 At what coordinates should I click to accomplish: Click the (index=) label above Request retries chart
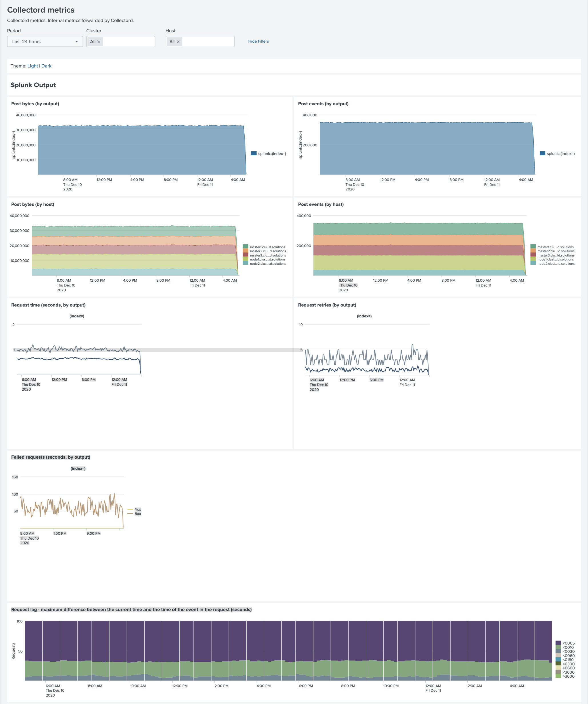click(364, 316)
